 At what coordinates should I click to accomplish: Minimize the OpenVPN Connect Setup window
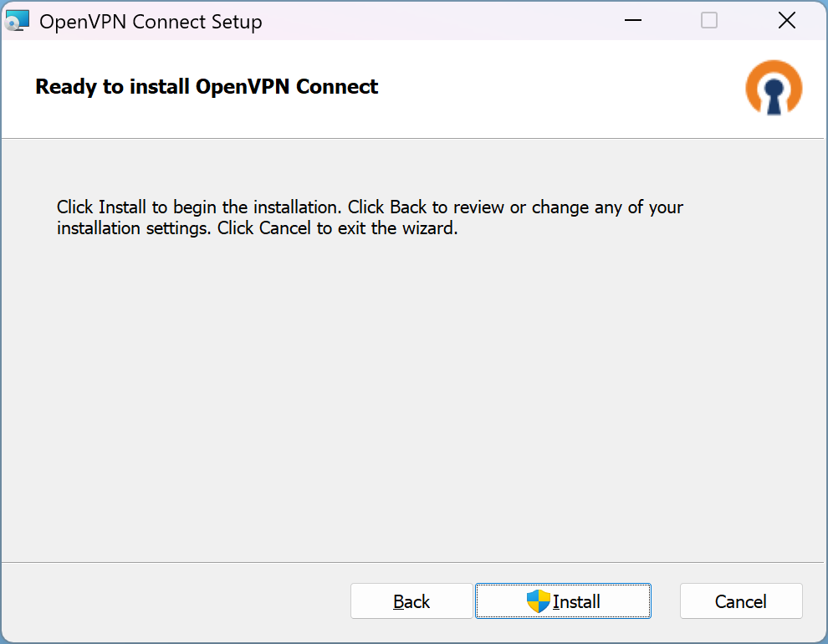[x=631, y=21]
